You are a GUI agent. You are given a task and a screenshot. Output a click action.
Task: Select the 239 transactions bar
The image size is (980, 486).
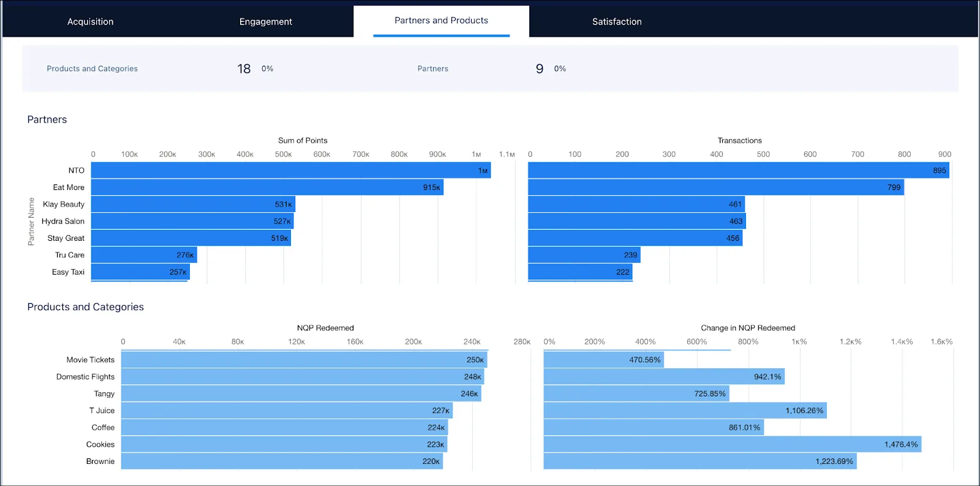584,255
